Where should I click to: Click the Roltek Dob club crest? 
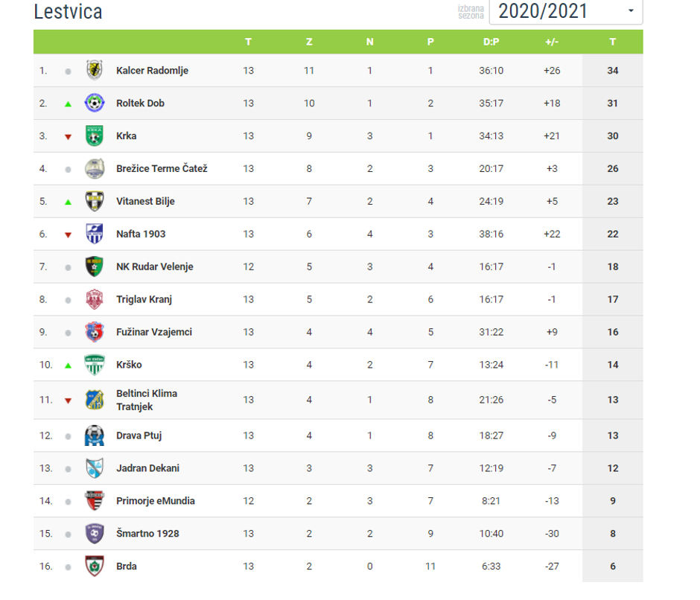click(x=95, y=103)
